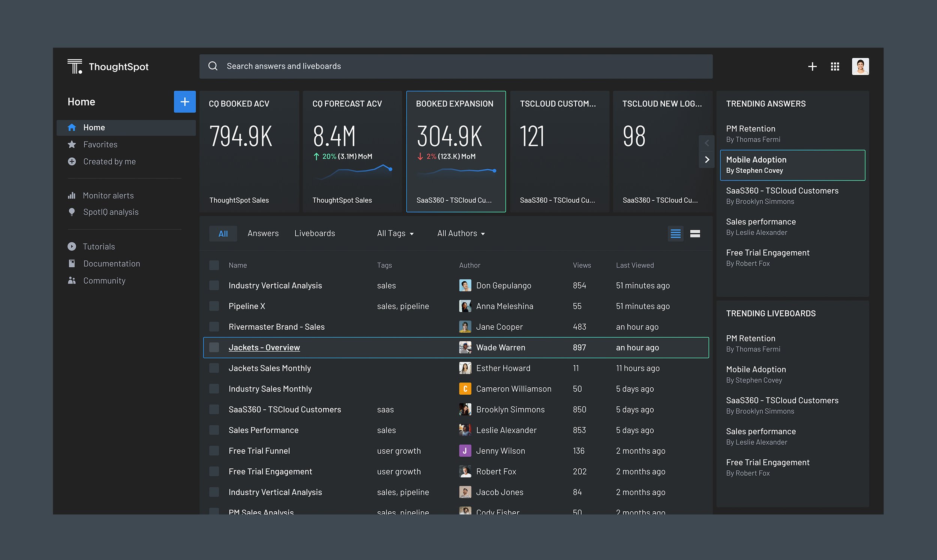Switch to wide row view icon
The image size is (937, 560).
[x=695, y=234]
